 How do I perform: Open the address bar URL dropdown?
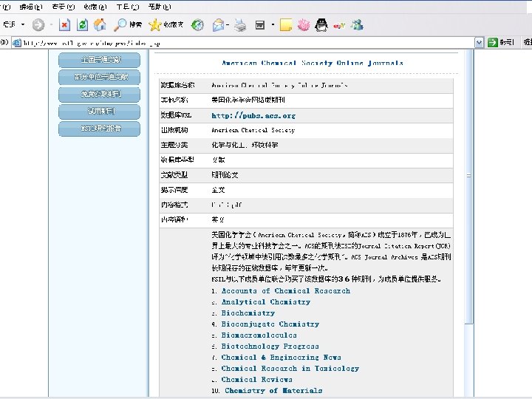479,43
